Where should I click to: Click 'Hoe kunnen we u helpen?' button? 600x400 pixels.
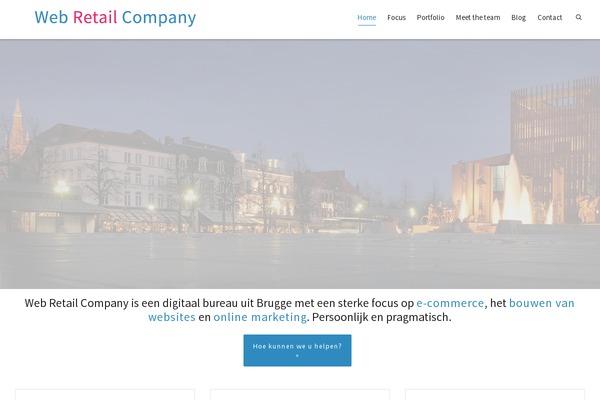297,350
